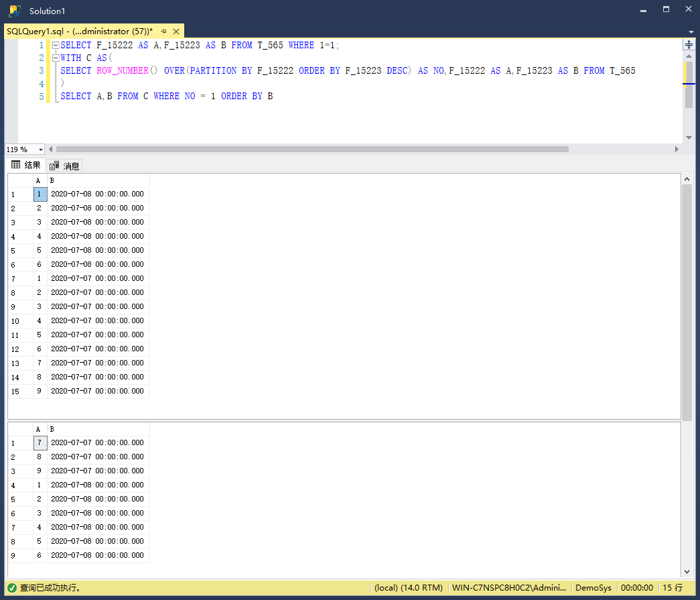Click results pane scrollbar up arrow

[x=687, y=179]
